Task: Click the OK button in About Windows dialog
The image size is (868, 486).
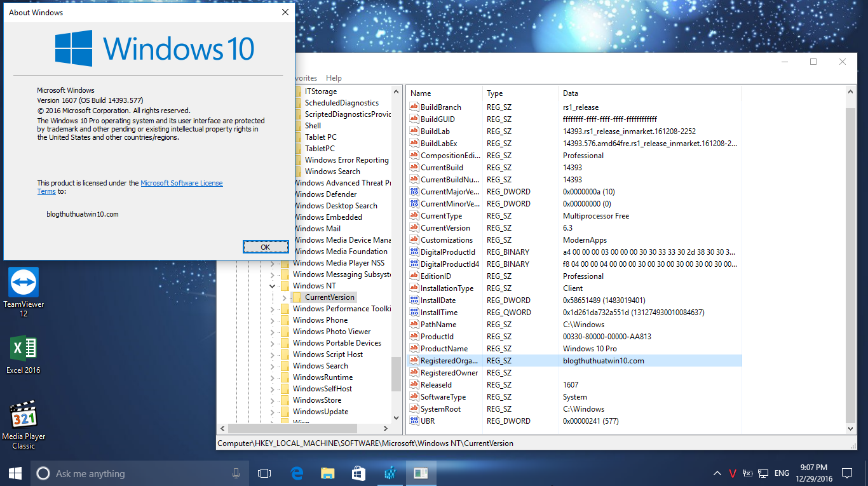Action: pos(266,246)
